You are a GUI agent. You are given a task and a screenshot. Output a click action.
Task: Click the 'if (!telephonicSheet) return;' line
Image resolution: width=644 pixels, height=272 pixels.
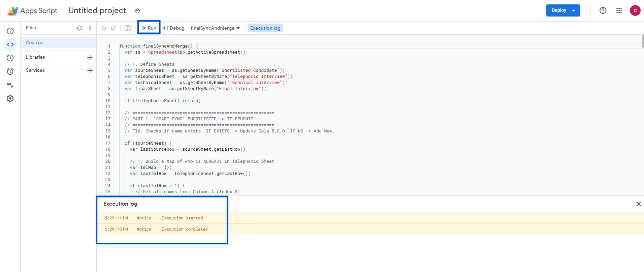(x=162, y=101)
